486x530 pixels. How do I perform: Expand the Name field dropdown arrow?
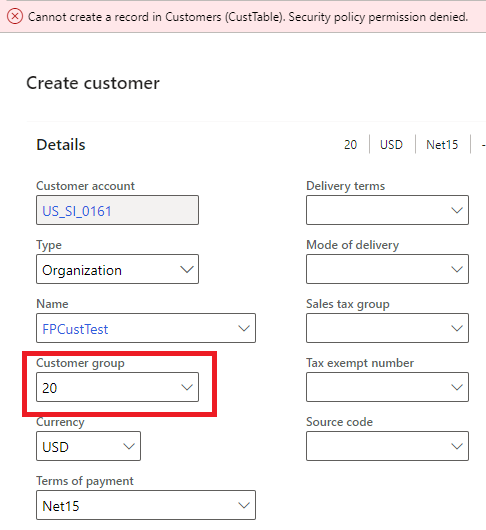244,328
